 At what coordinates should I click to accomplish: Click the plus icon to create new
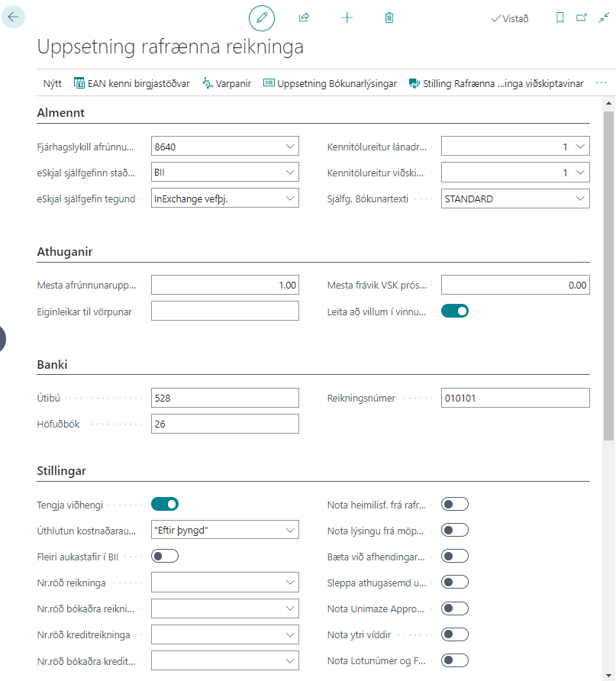(x=347, y=18)
